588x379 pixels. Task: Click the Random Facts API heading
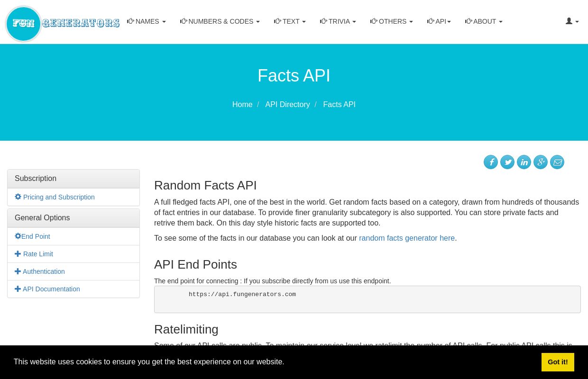point(205,185)
